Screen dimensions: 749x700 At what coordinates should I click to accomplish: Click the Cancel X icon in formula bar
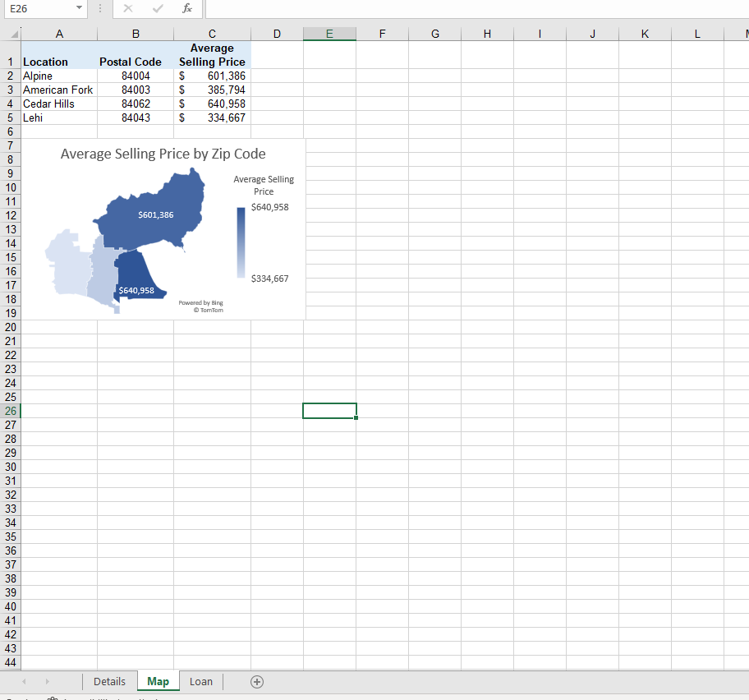pos(128,8)
